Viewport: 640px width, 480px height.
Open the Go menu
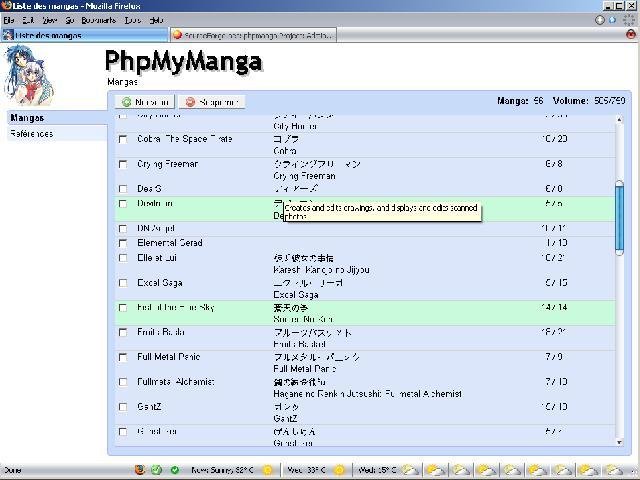(x=70, y=20)
